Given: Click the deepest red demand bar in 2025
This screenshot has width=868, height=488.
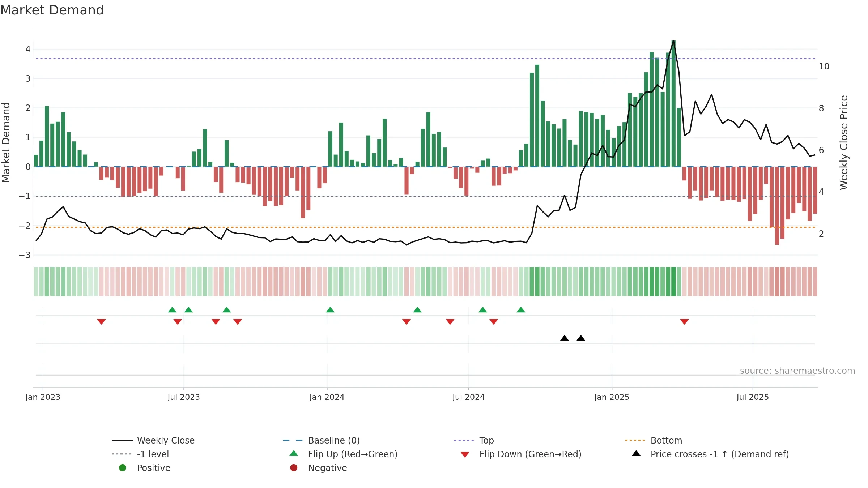Looking at the screenshot, I should coord(777,206).
